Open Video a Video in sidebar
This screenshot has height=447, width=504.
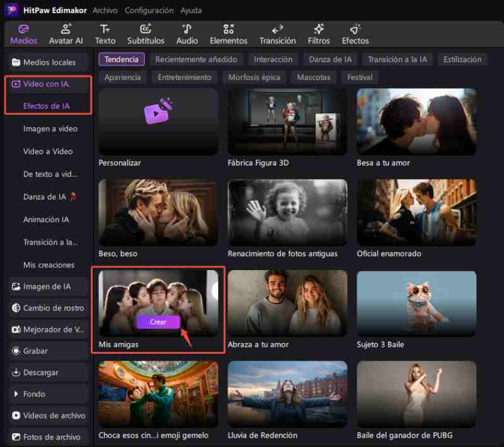point(48,151)
